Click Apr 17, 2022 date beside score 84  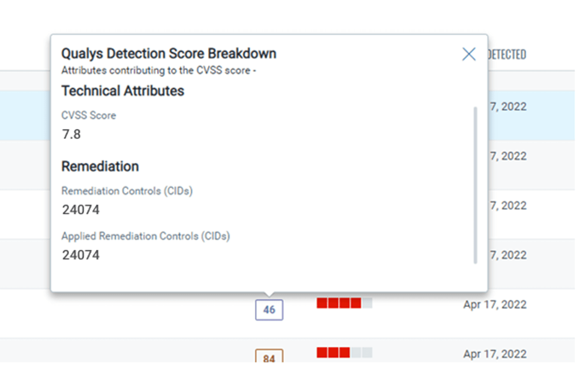(495, 354)
